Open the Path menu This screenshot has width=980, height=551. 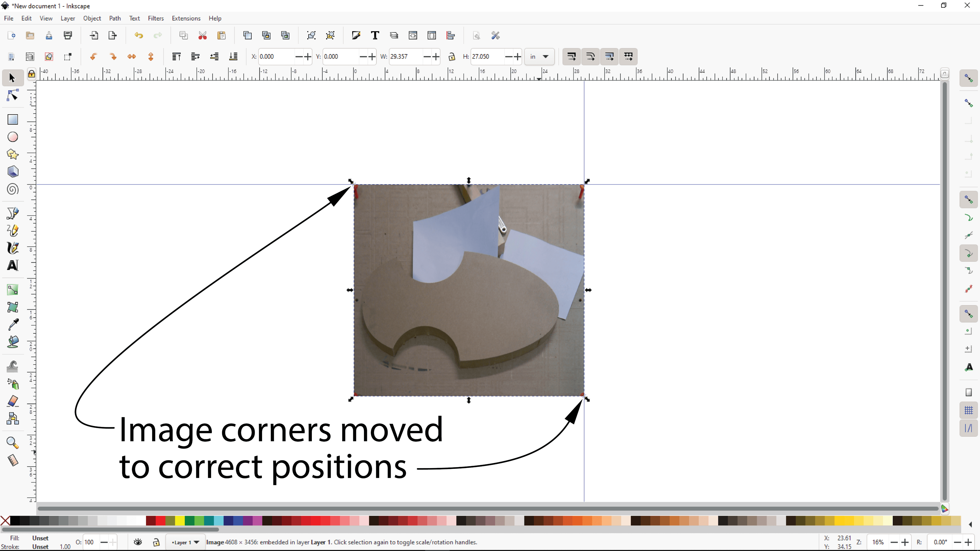tap(115, 18)
